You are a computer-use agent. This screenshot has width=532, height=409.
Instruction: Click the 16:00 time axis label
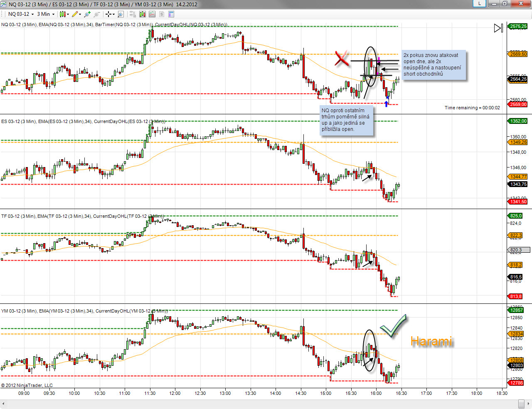click(376, 393)
